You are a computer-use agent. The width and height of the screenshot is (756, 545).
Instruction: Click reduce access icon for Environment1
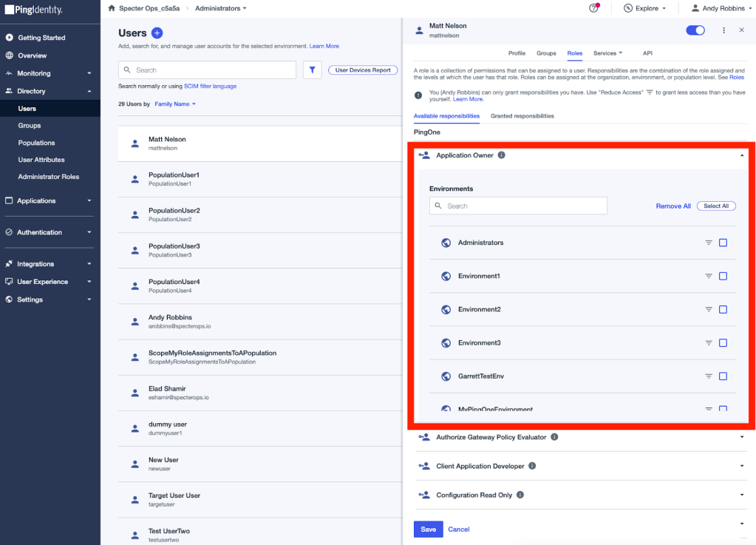coord(708,276)
